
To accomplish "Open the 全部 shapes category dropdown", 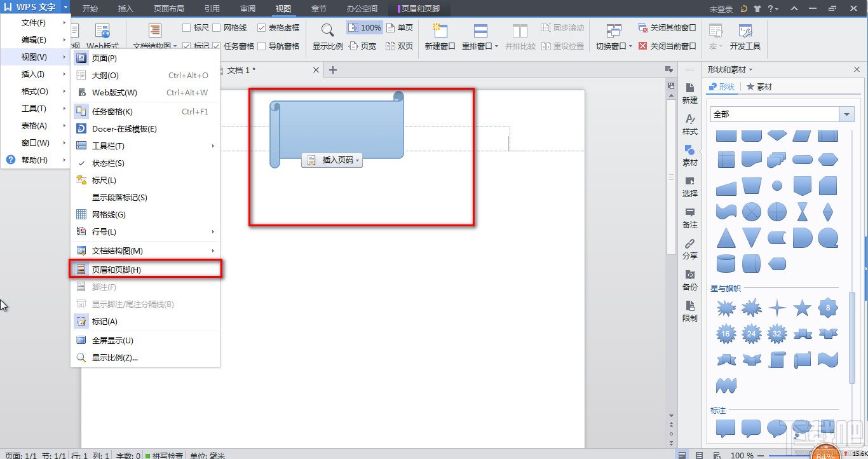I will click(x=846, y=113).
